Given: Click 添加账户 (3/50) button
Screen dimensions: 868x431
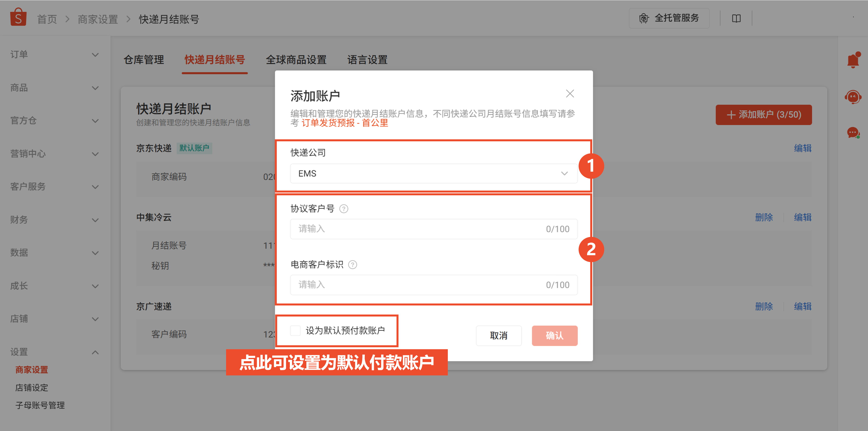Looking at the screenshot, I should 763,115.
